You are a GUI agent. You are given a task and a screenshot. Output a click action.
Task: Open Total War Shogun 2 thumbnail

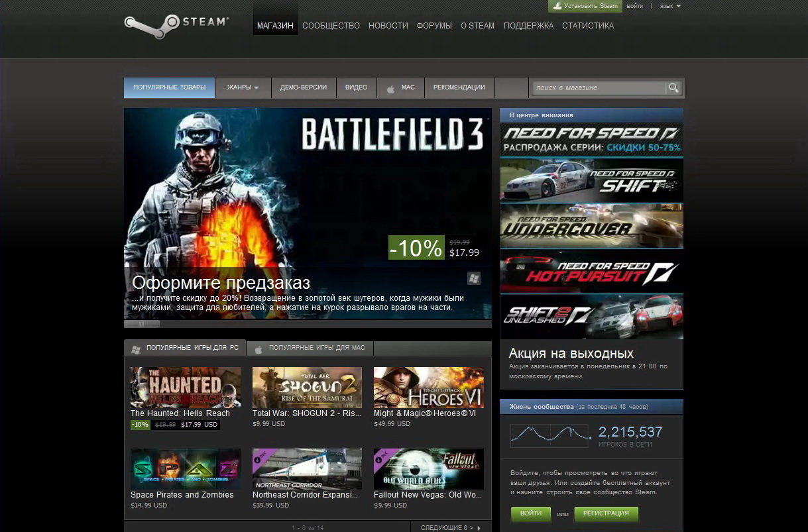(307, 388)
